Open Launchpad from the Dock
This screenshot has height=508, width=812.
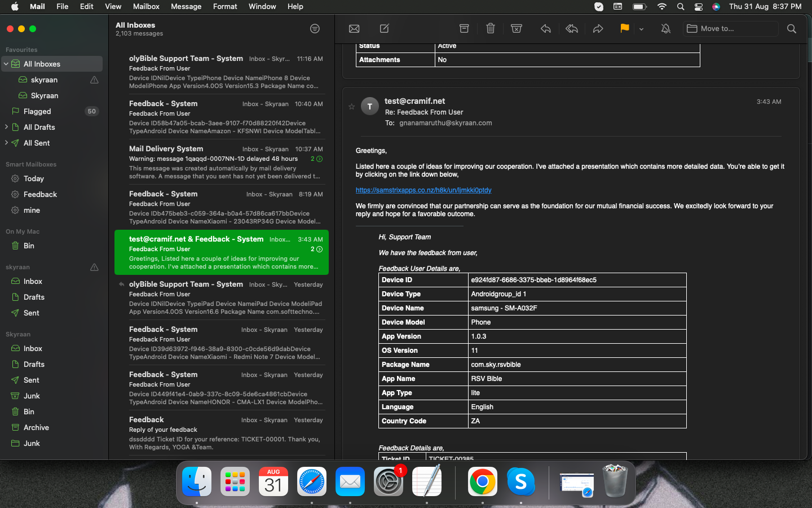pyautogui.click(x=235, y=481)
